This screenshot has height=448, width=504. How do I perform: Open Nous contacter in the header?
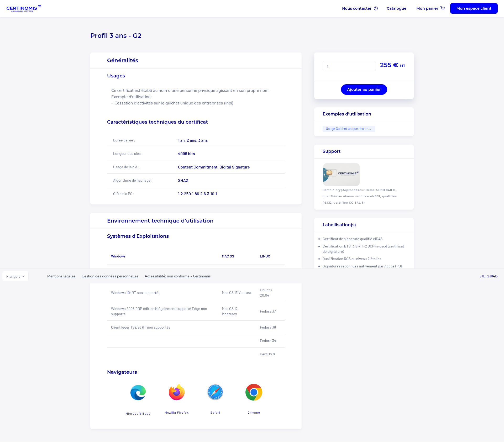click(x=356, y=8)
